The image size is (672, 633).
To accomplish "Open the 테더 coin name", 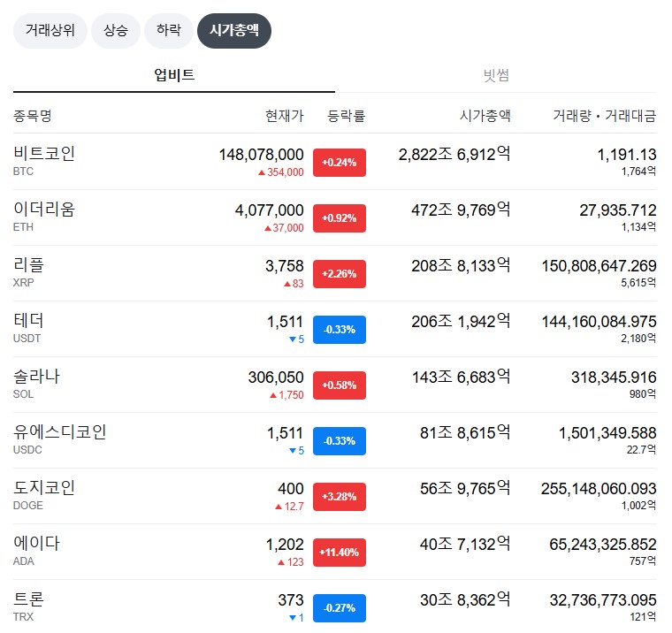I will pyautogui.click(x=28, y=321).
